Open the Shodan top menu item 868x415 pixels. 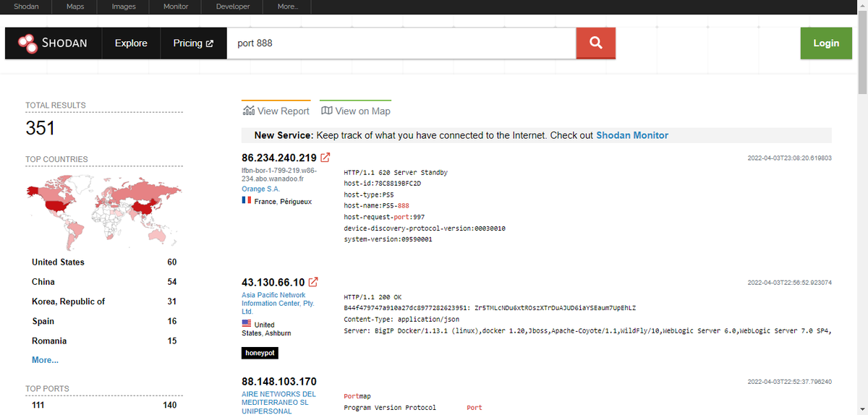pos(26,7)
